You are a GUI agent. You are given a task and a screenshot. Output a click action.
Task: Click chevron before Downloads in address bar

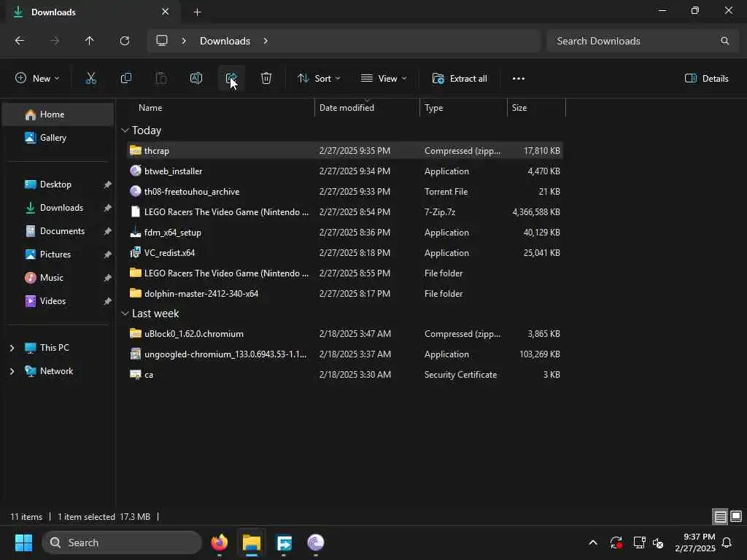pyautogui.click(x=184, y=41)
